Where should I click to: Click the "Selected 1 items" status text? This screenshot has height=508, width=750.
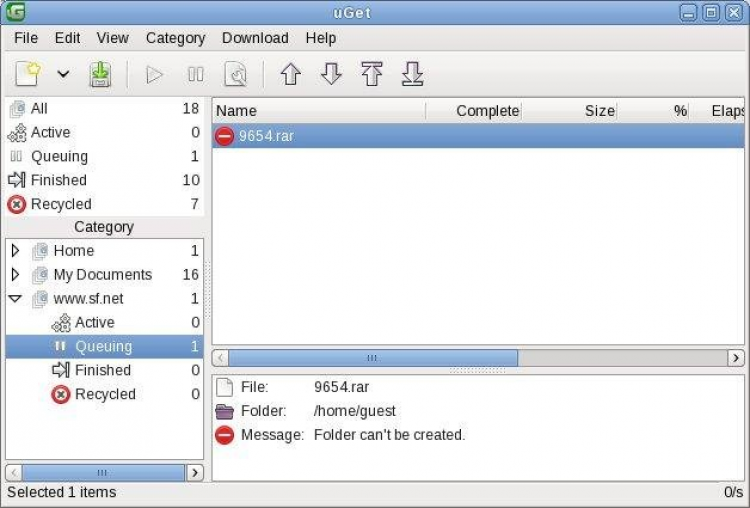click(x=62, y=492)
